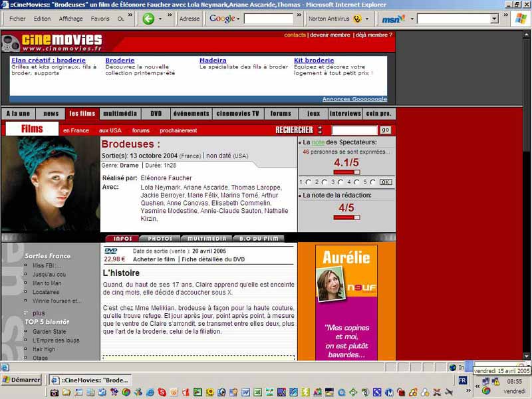Click inside the search input field
This screenshot has height=399, width=532.
click(354, 130)
